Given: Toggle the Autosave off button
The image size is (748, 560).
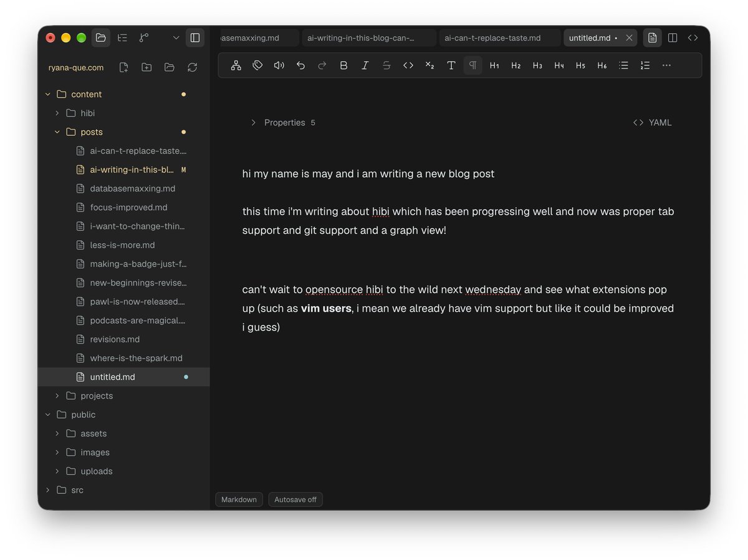Looking at the screenshot, I should (x=295, y=500).
